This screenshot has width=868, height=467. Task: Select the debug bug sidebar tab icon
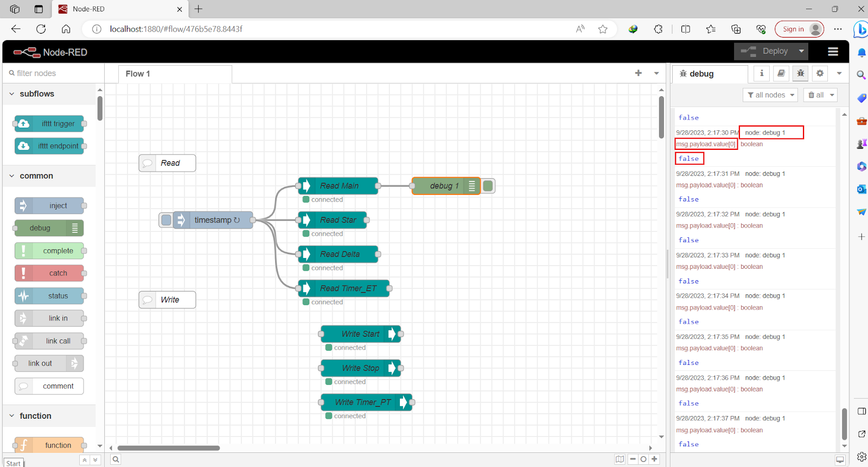[x=801, y=73]
